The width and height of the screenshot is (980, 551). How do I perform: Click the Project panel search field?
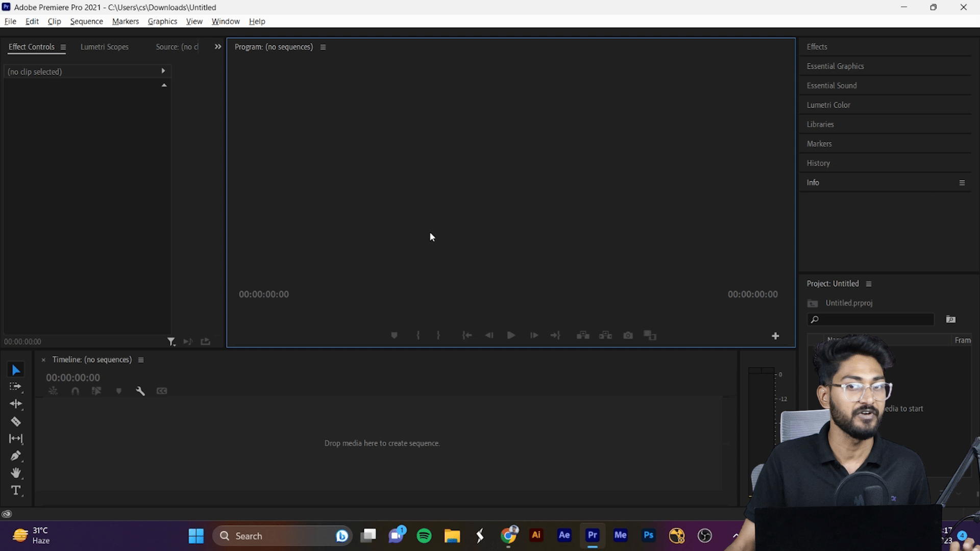tap(875, 319)
